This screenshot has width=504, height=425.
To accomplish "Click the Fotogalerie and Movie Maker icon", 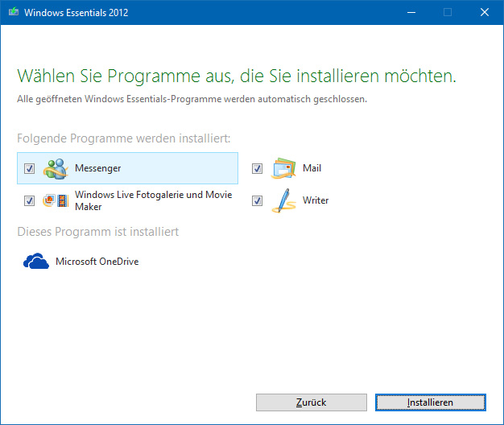I will tap(56, 200).
